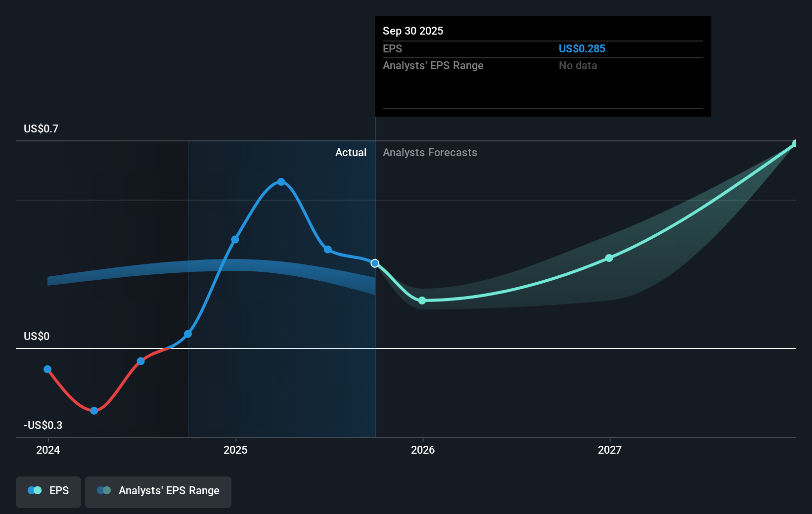Open the EPS value dropdown in tooltip

582,48
